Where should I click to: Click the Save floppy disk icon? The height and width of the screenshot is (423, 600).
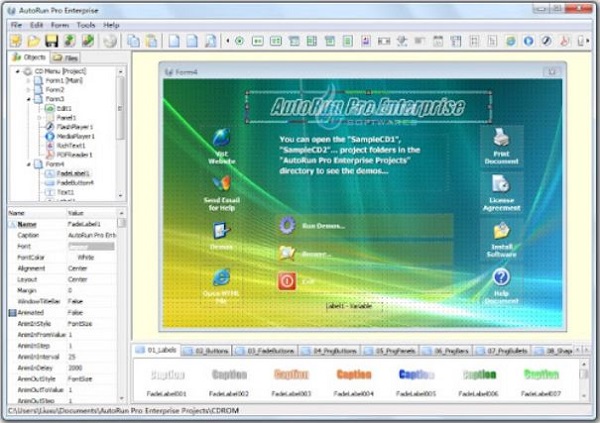51,41
